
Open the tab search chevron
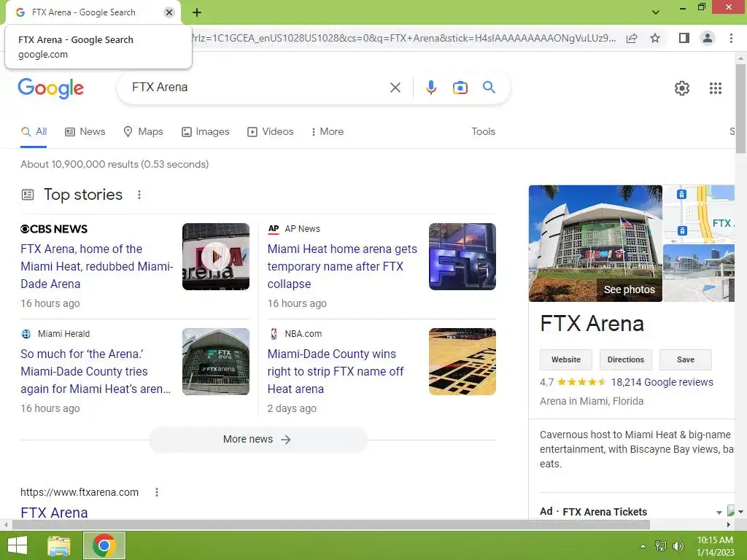[x=656, y=12]
